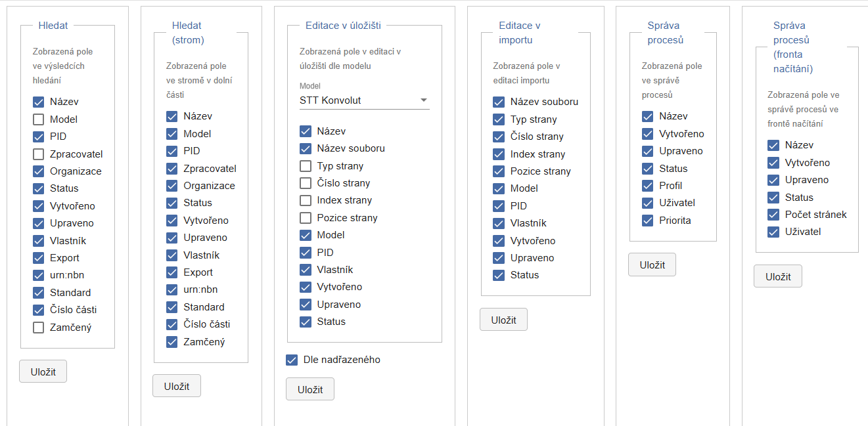Save fronta načítání settings with Uložit
The image size is (868, 426).
[x=777, y=276]
